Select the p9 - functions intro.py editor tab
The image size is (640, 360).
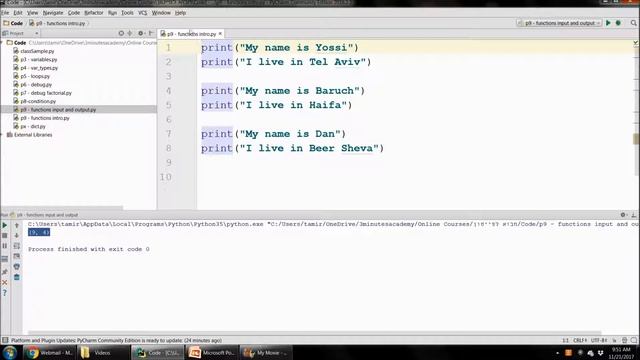point(191,33)
